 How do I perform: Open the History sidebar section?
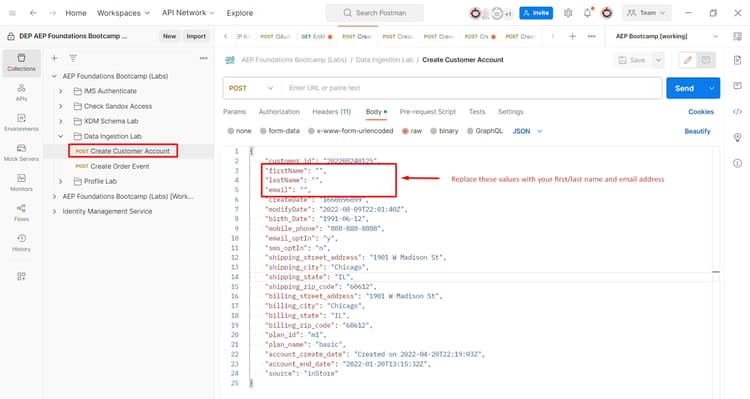click(21, 243)
